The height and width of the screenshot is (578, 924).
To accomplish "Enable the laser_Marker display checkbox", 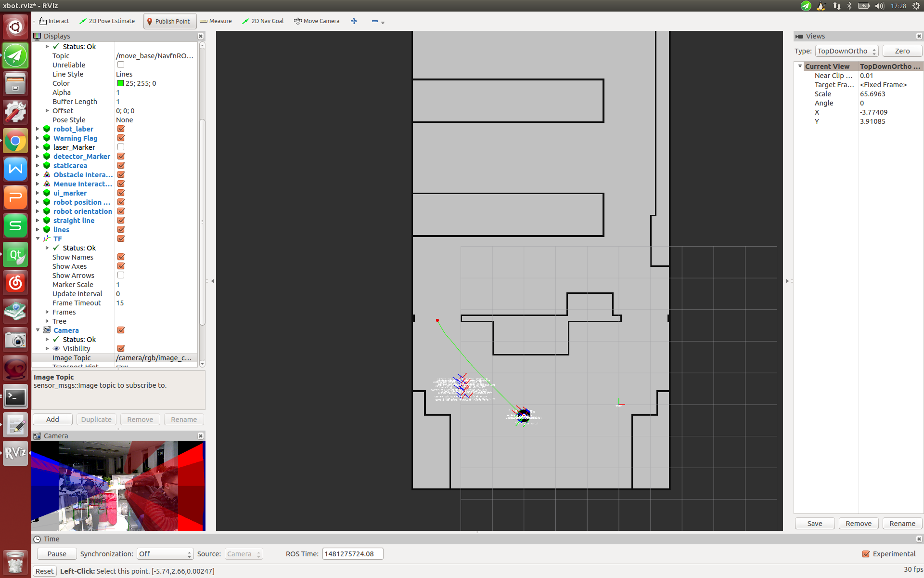I will 121,147.
